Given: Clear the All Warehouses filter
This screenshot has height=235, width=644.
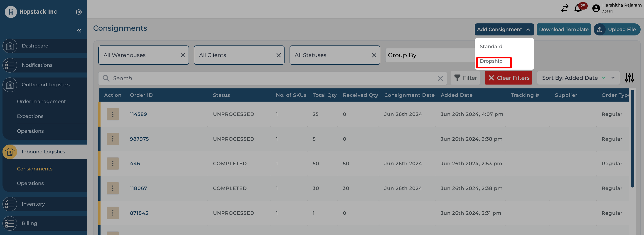Looking at the screenshot, I should 183,55.
